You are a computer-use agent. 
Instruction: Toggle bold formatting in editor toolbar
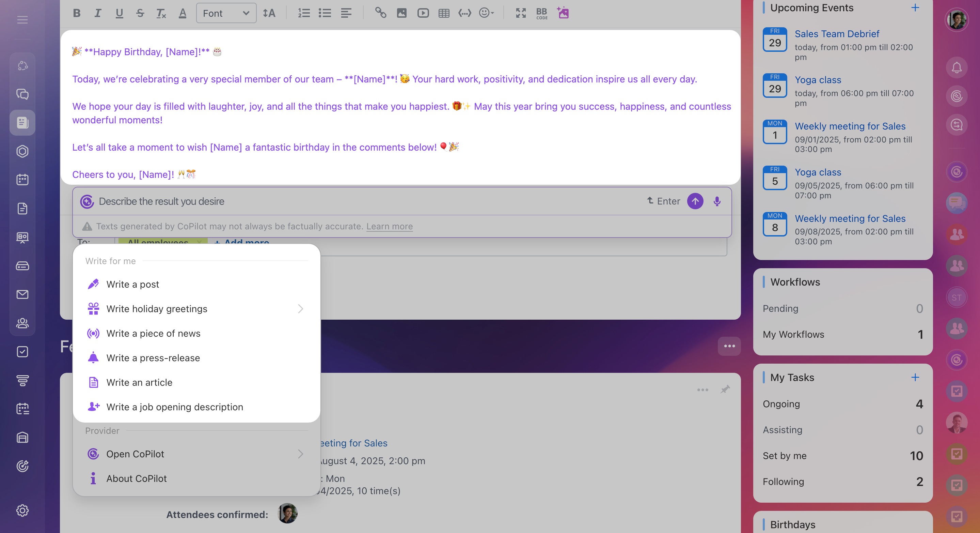click(77, 13)
